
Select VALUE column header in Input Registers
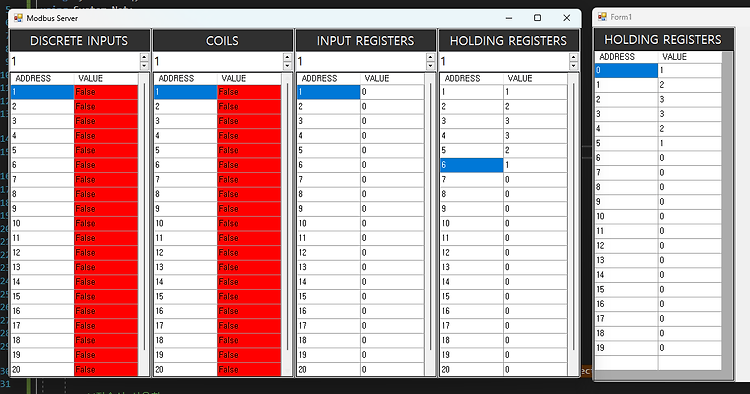click(392, 78)
